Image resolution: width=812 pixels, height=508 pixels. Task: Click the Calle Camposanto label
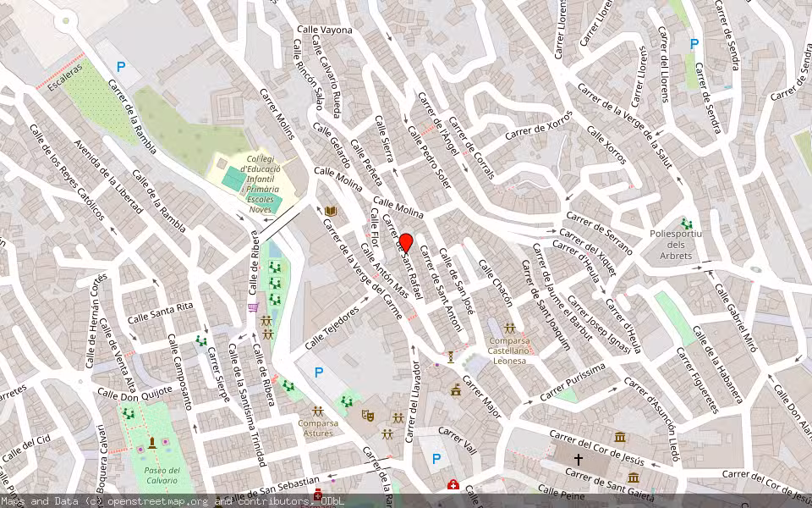coord(179,372)
